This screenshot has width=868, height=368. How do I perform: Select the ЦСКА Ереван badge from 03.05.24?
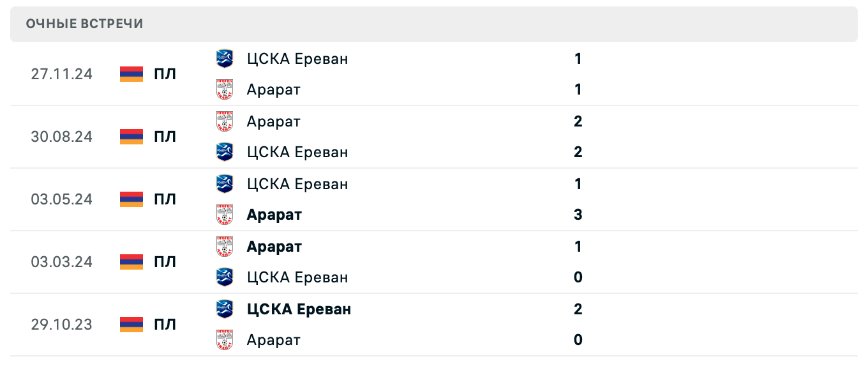click(x=225, y=183)
